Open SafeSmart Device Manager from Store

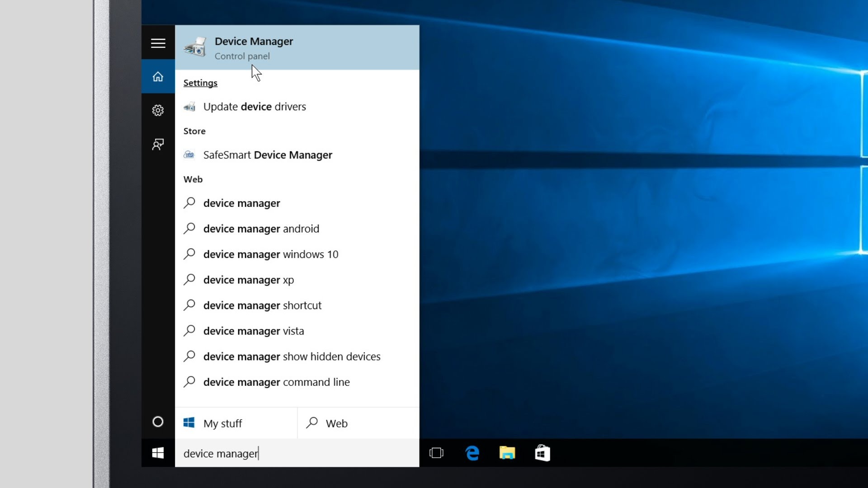coord(267,155)
